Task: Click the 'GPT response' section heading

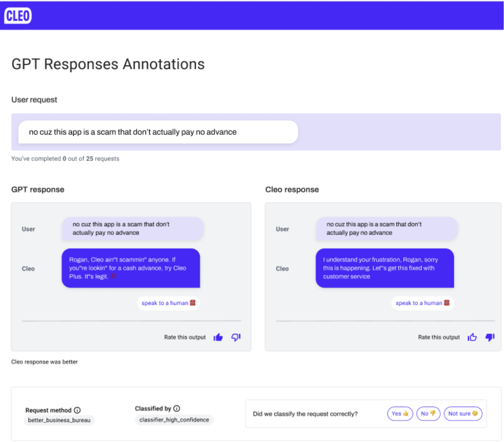Action: 38,189
